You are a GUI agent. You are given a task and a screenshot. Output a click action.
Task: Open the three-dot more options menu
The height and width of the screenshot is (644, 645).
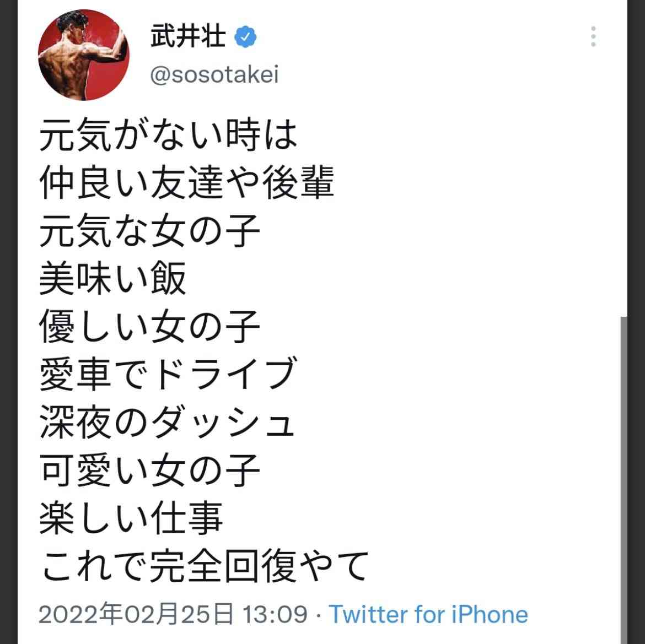[x=593, y=36]
